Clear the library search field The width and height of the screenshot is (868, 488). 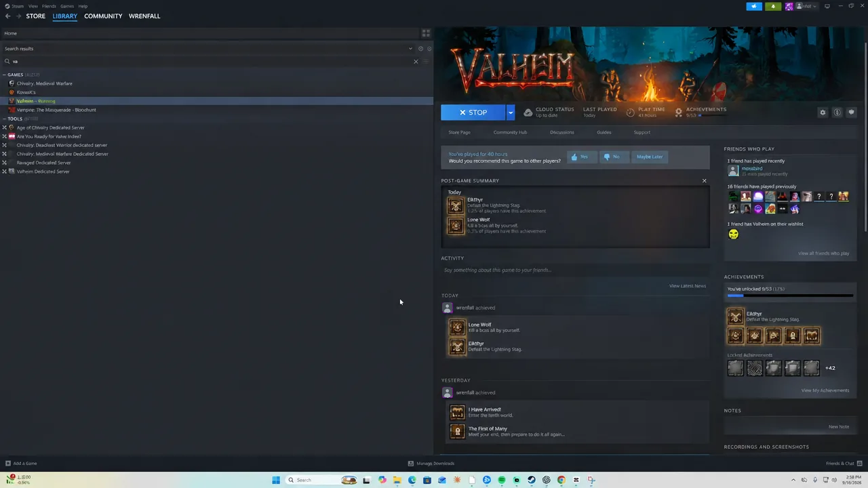coord(416,62)
